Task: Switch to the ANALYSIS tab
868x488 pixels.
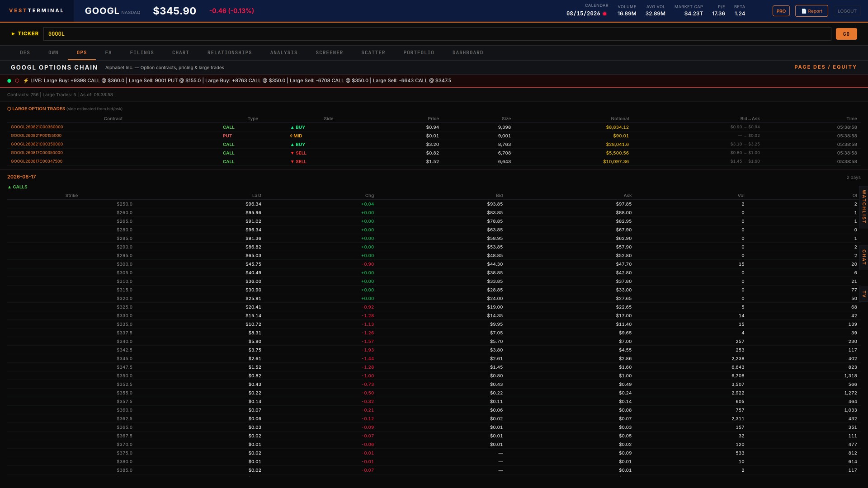Action: 284,53
